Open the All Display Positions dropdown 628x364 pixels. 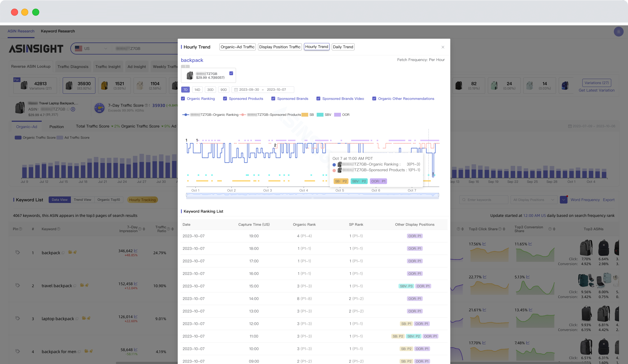click(x=534, y=200)
